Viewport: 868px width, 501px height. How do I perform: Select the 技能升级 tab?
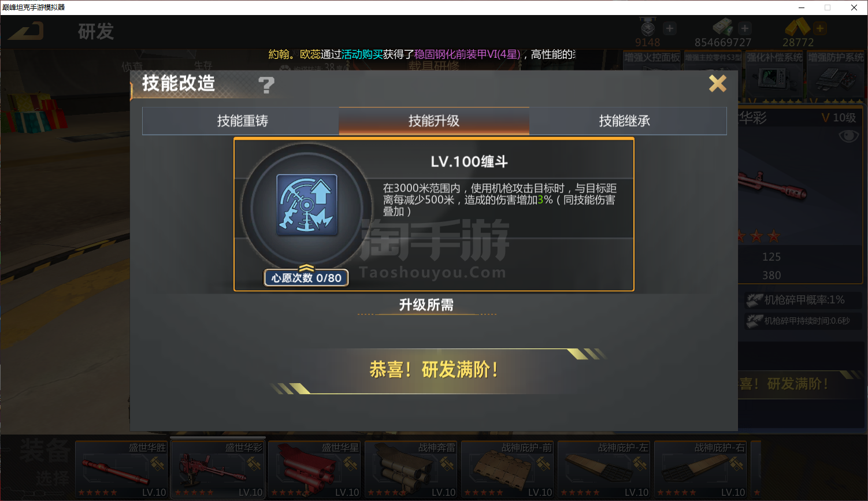[x=434, y=121]
